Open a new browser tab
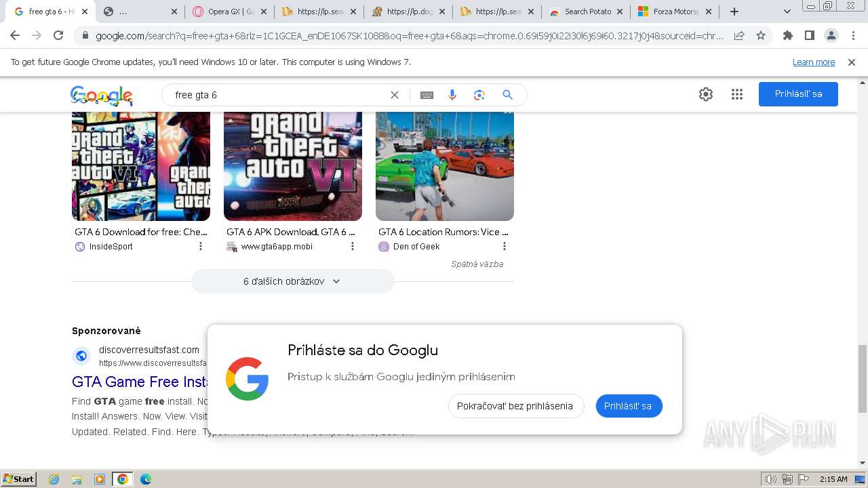868x488 pixels. click(x=734, y=12)
